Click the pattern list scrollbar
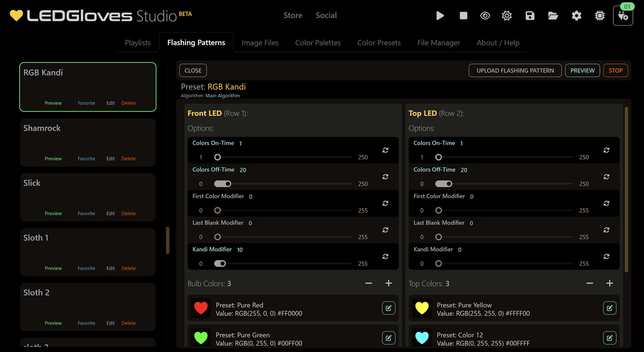This screenshot has height=352, width=644. pyautogui.click(x=168, y=240)
